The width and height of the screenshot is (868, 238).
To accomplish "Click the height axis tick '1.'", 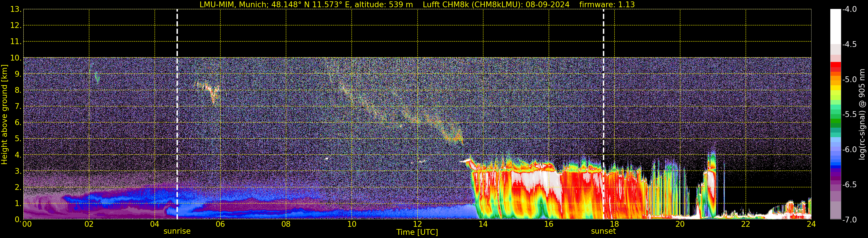I will point(18,203).
